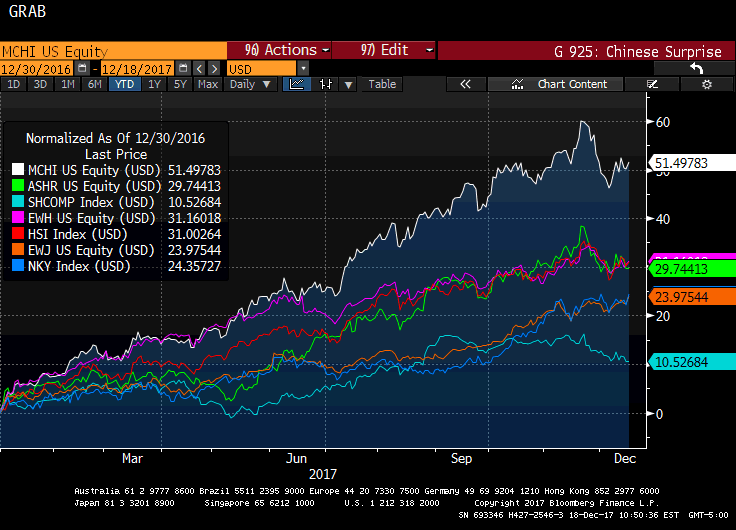Click the 51.49783 white price label
The height and width of the screenshot is (530, 736).
691,163
